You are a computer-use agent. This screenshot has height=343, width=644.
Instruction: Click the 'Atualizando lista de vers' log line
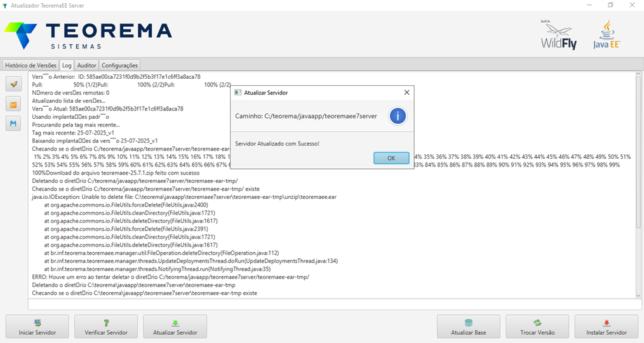[x=69, y=100]
